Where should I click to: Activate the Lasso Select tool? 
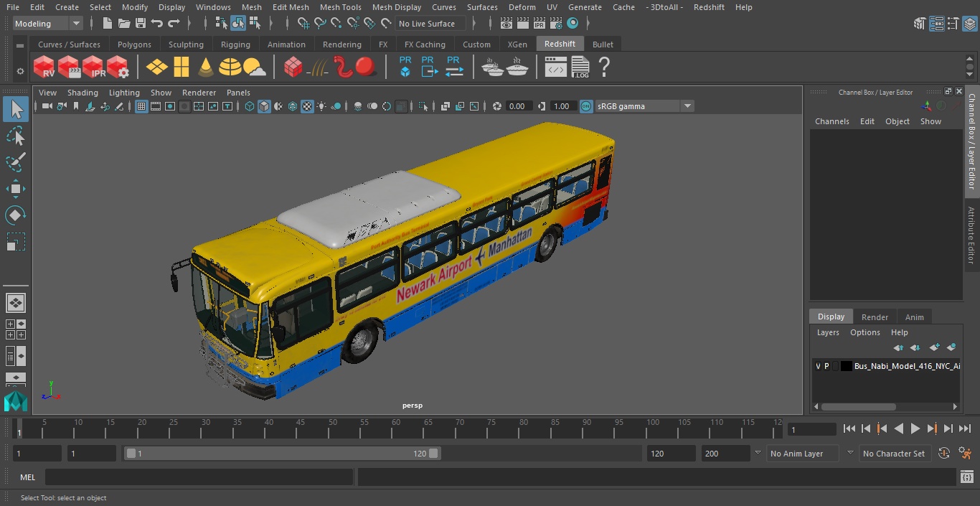[x=16, y=136]
